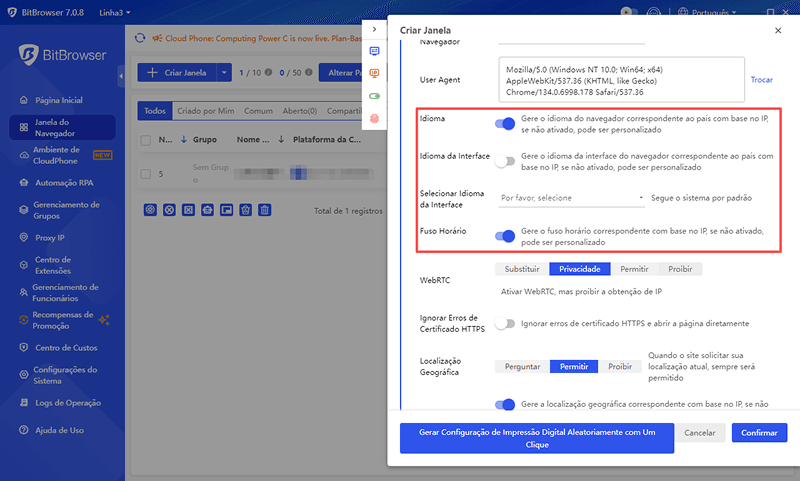
Task: Click the sparkle icon beside Recompensas de Promoção
Action: 105,320
